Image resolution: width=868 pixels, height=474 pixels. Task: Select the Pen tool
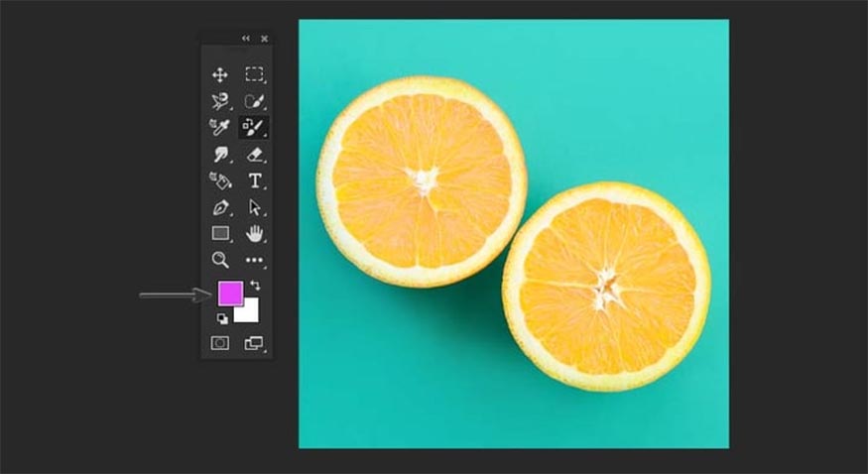coord(220,207)
